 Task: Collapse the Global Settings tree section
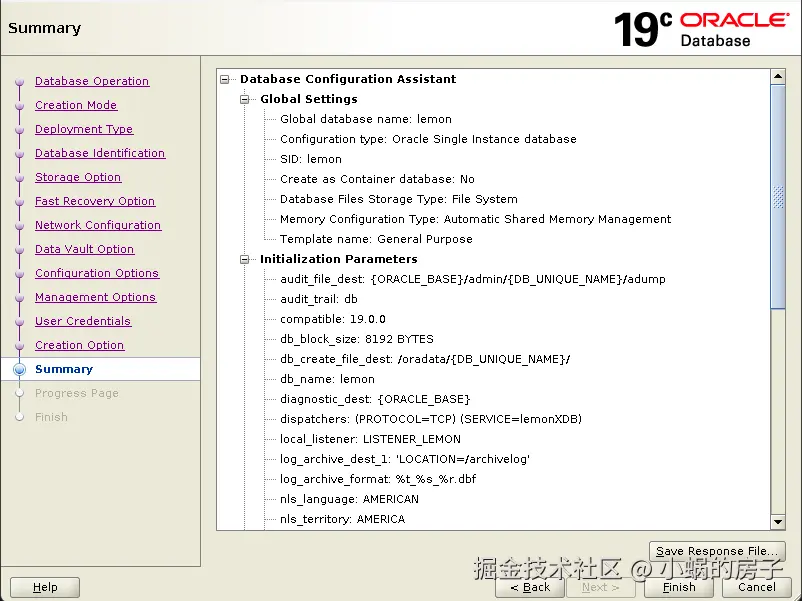pyautogui.click(x=244, y=99)
